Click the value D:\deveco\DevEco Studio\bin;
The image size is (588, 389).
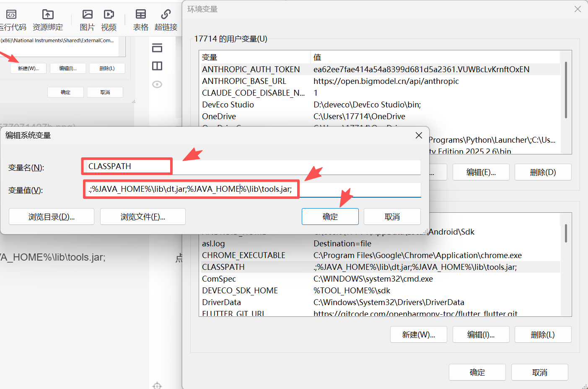coord(367,104)
